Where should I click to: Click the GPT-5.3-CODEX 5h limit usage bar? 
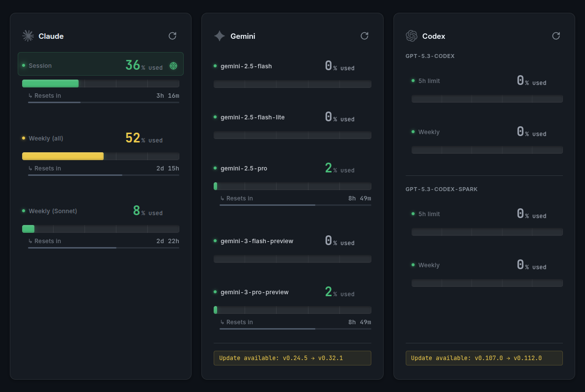coord(487,99)
